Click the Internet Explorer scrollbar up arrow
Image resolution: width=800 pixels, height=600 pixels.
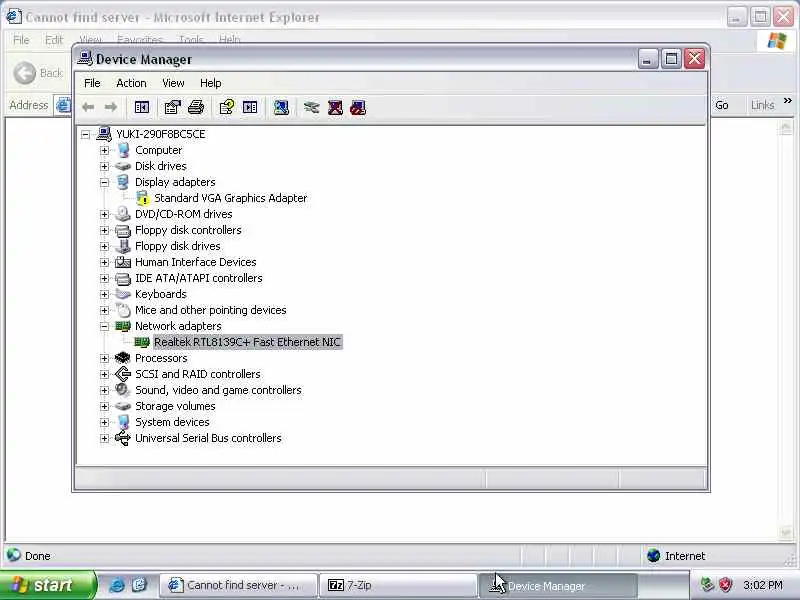tap(786, 127)
